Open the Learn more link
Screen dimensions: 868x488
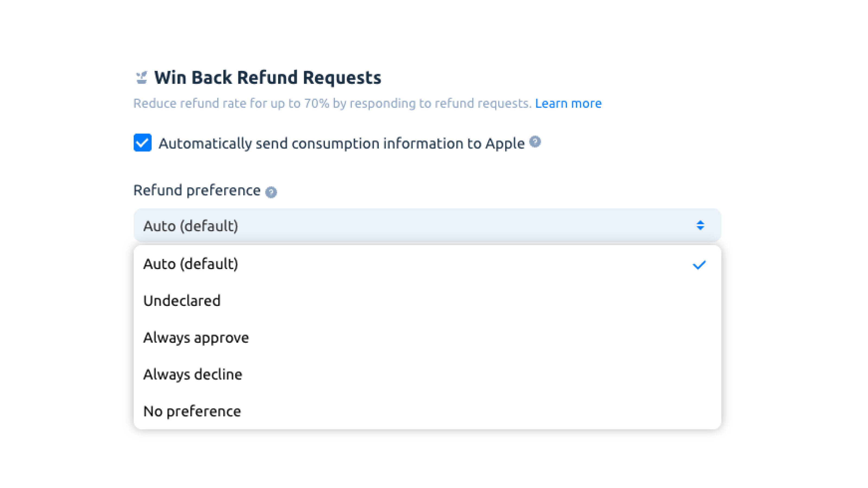tap(568, 103)
